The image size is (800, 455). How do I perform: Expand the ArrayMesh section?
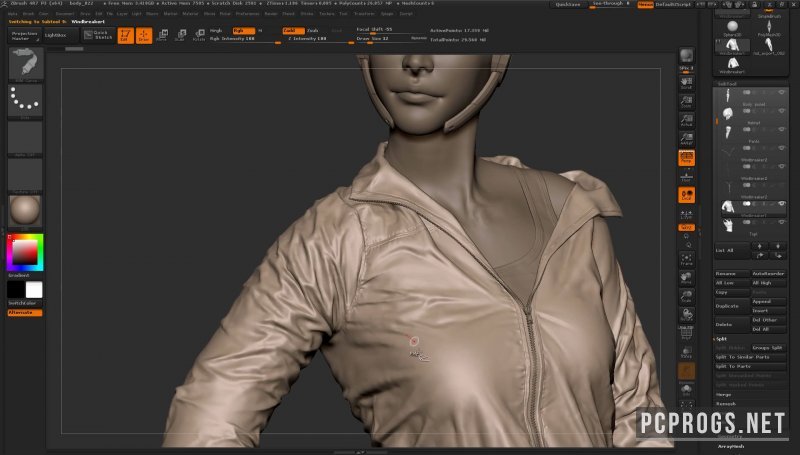point(731,446)
